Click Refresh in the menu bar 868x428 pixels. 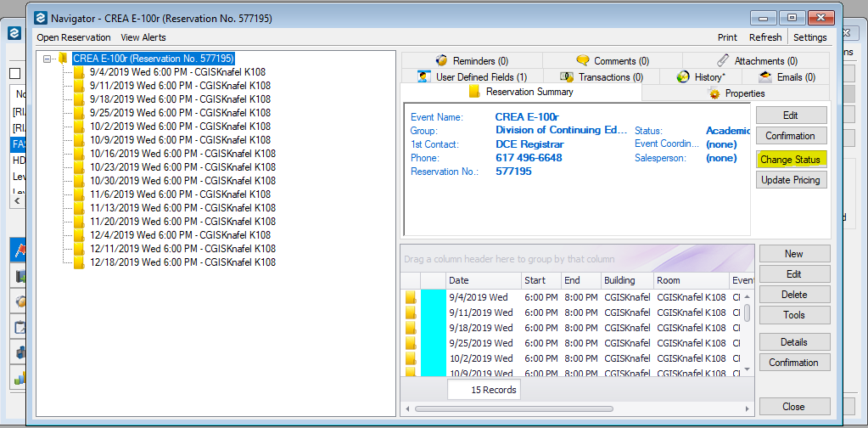765,37
